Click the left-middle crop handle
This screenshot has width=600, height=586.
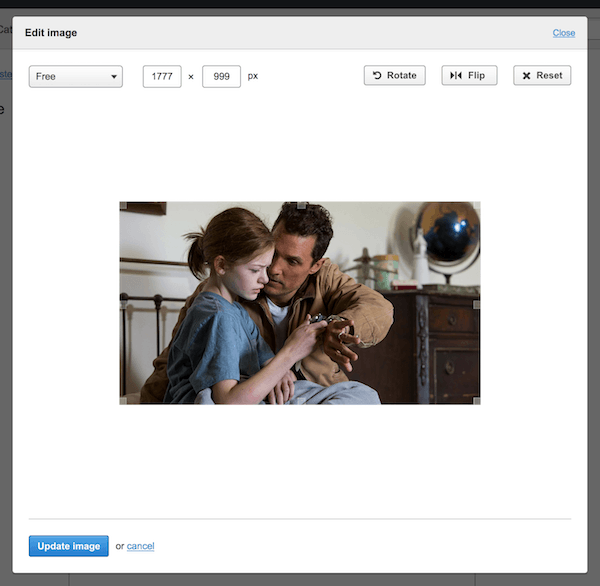pyautogui.click(x=123, y=305)
